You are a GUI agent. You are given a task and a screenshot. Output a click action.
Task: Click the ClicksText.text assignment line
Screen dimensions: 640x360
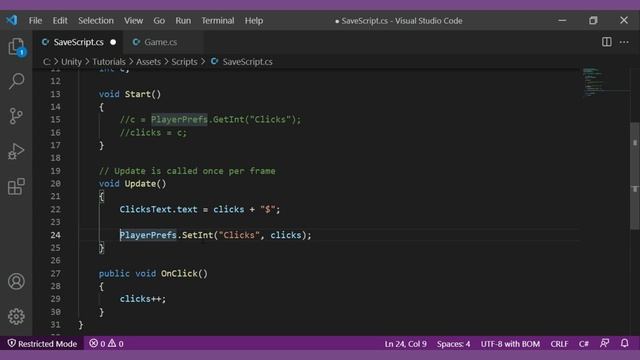[x=200, y=209]
